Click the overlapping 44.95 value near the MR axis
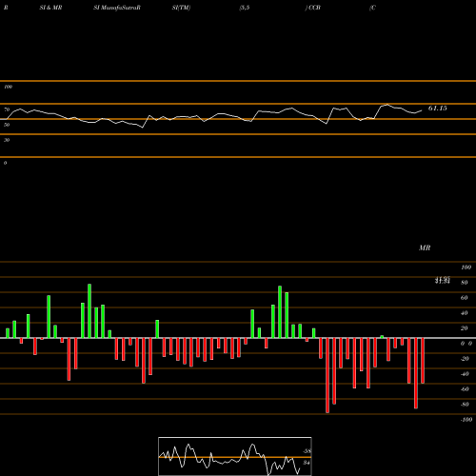 pos(443,280)
